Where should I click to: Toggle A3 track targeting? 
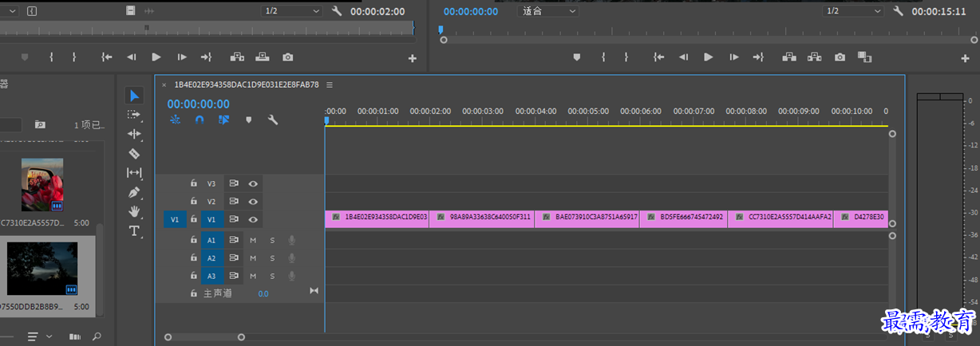pyautogui.click(x=211, y=276)
